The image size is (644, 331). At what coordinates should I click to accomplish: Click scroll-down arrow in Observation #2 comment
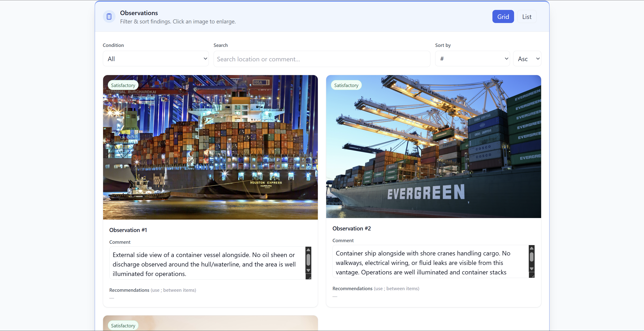click(x=531, y=269)
